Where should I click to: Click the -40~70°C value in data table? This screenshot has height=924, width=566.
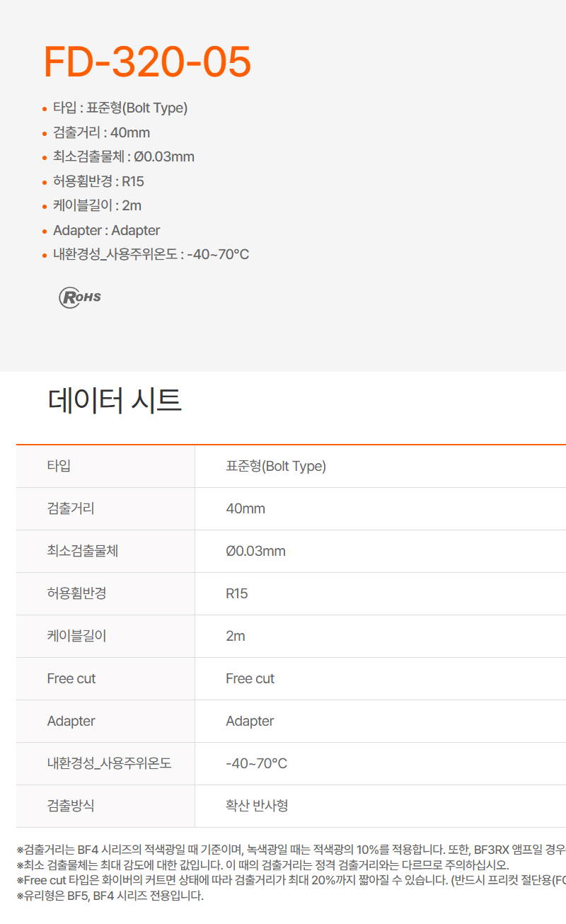click(256, 763)
